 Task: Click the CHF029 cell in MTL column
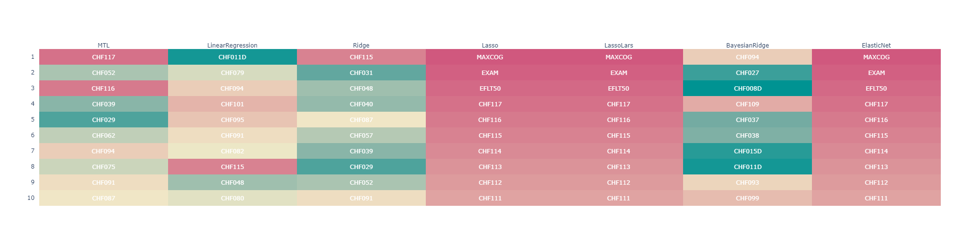coord(103,120)
